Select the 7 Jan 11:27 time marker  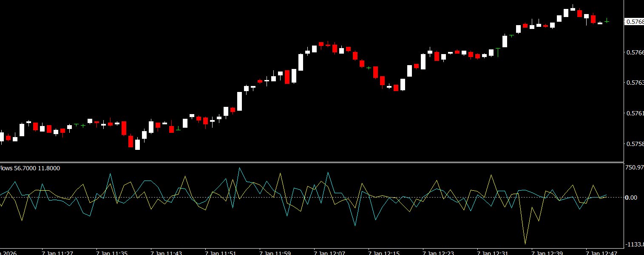(57, 252)
